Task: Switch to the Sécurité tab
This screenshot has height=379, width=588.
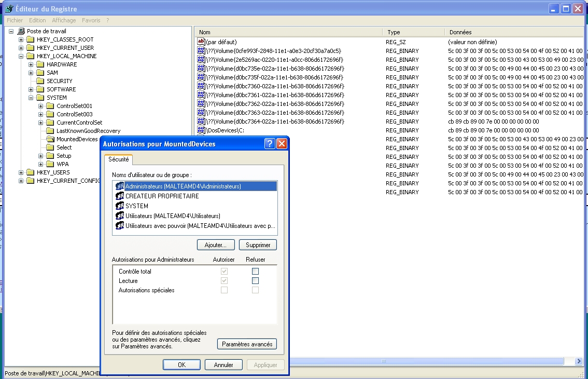Action: click(119, 159)
